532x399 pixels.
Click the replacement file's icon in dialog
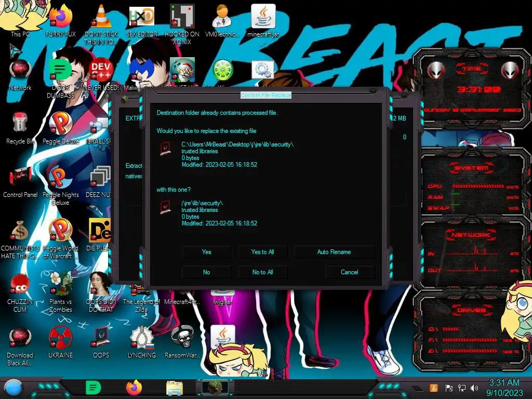165,207
